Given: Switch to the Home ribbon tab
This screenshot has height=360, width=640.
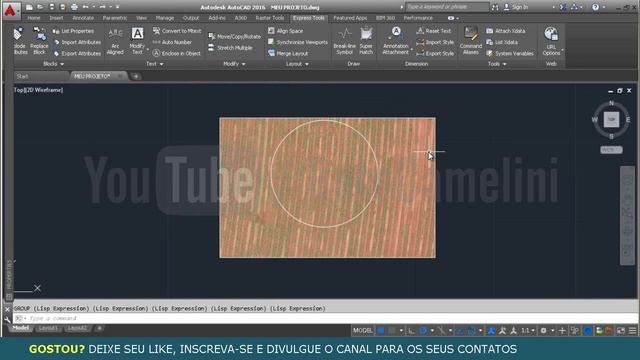Looking at the screenshot, I should (x=33, y=18).
